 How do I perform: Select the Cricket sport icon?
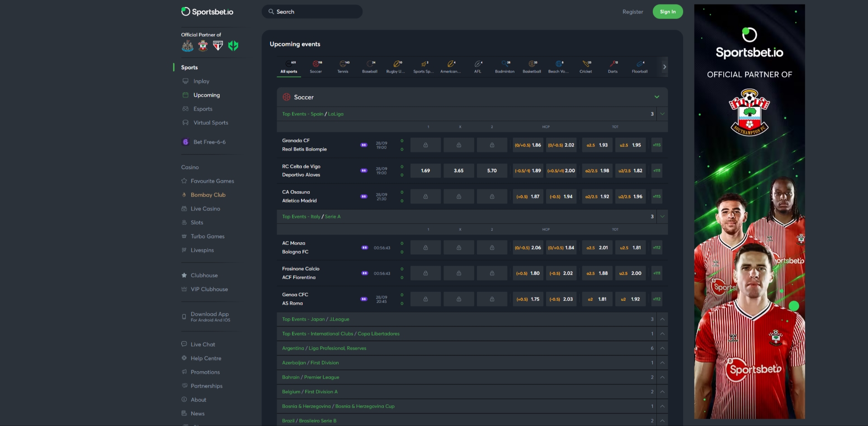586,66
